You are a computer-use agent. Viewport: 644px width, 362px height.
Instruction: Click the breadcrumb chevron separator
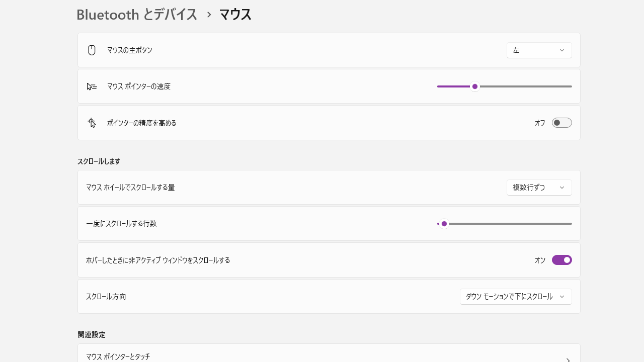(x=209, y=15)
